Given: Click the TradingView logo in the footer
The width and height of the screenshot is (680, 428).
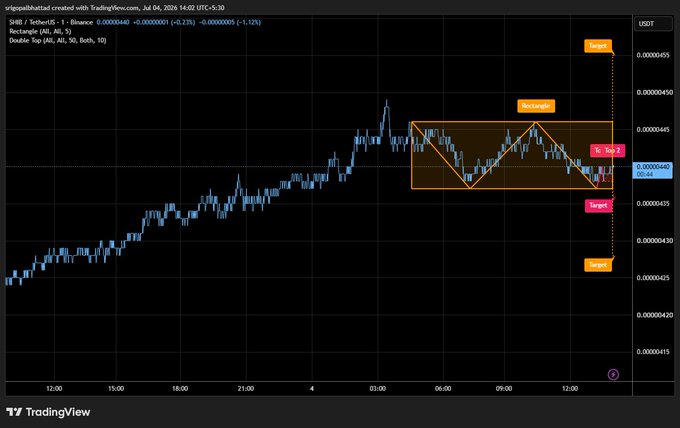Looking at the screenshot, I should click(x=48, y=412).
